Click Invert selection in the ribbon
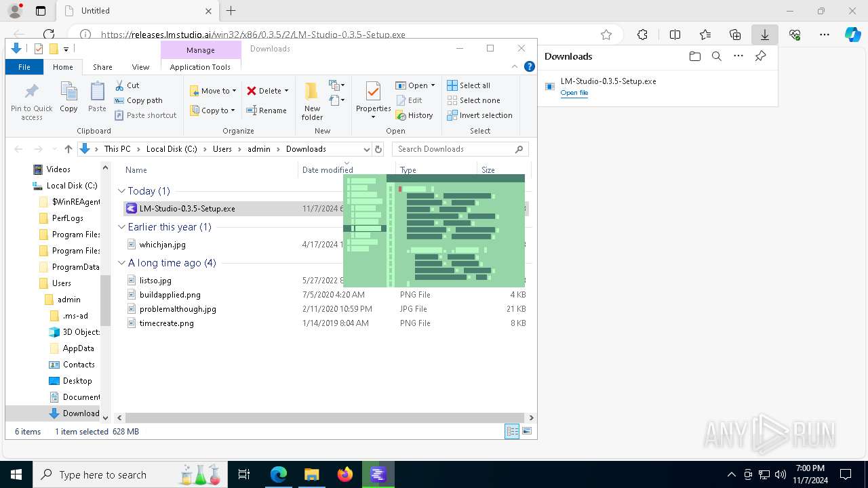Screen dimensions: 868x488 tap(479, 115)
